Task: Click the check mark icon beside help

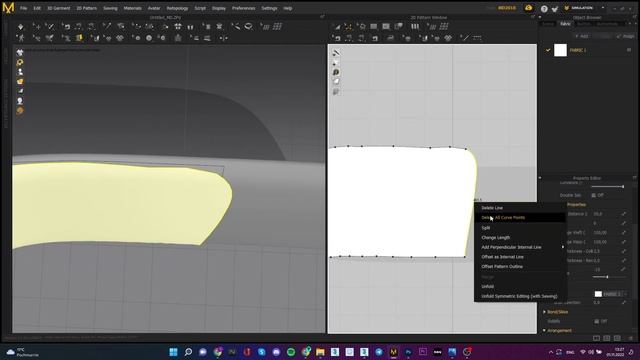Action: [x=554, y=8]
